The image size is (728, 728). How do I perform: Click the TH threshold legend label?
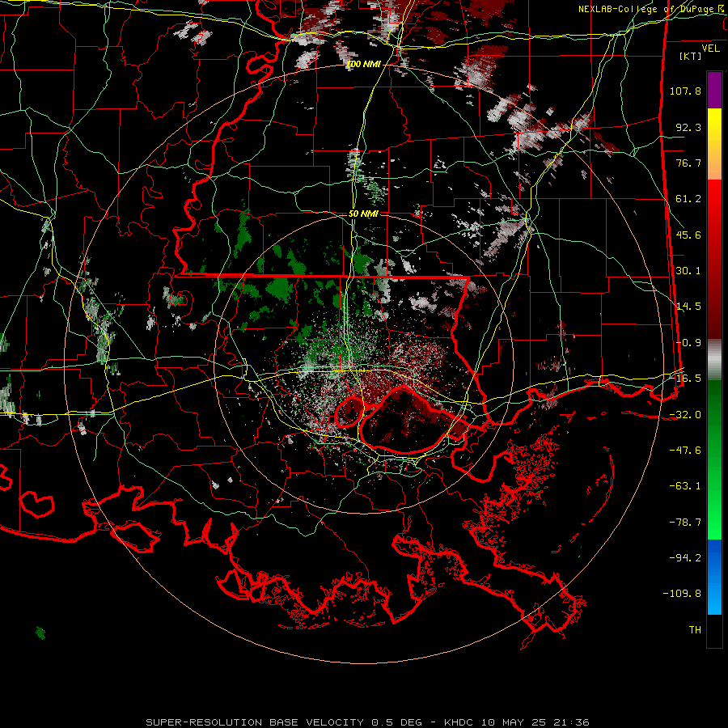(695, 630)
